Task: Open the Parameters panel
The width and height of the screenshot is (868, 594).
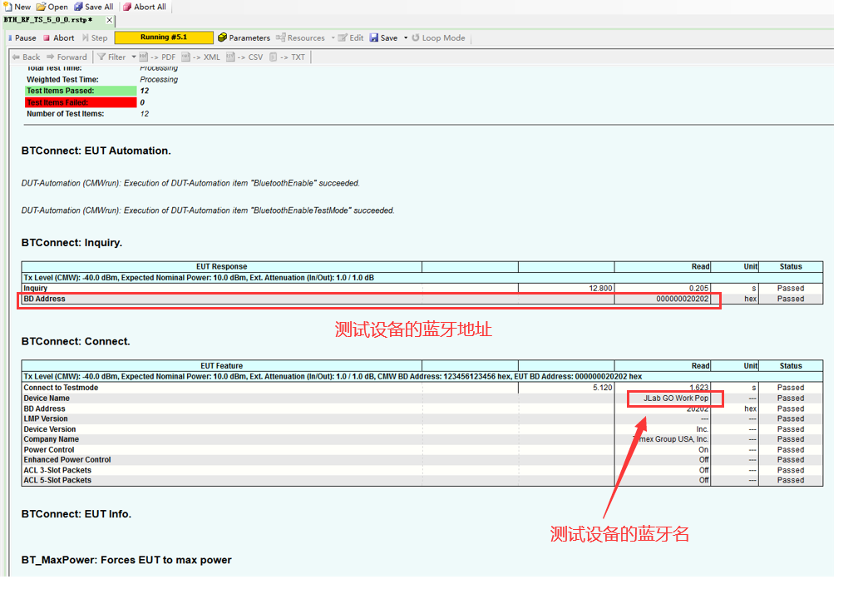Action: tap(244, 37)
